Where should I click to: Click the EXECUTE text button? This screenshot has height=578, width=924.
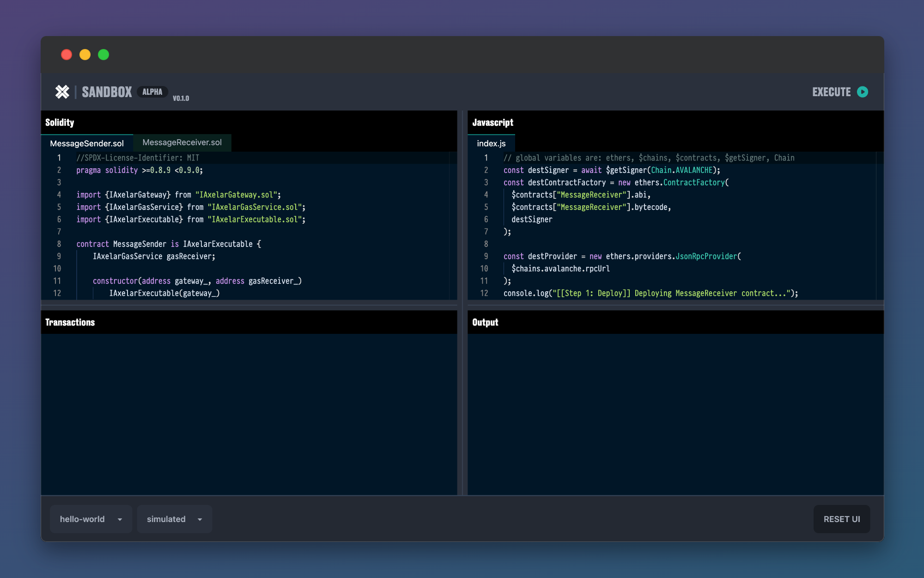(831, 92)
